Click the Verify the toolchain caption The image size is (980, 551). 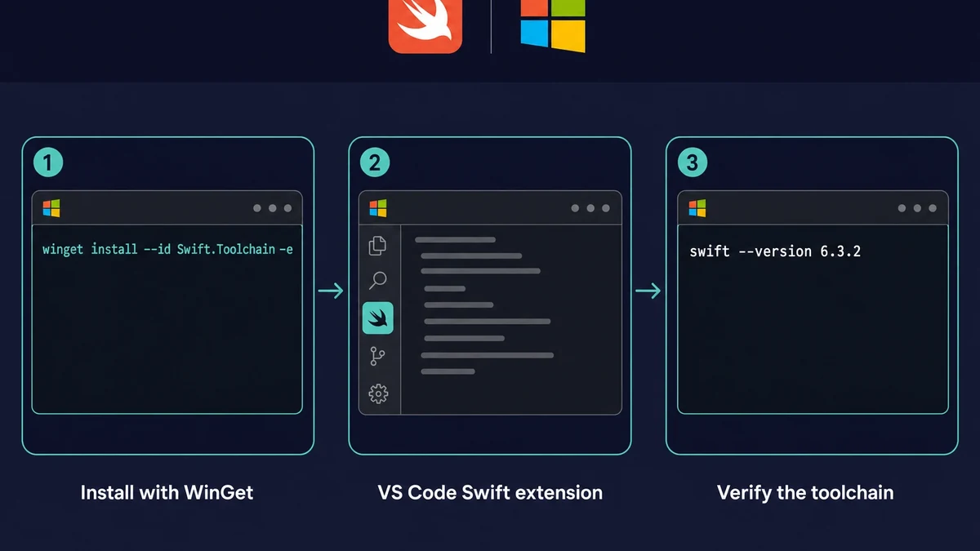coord(805,493)
